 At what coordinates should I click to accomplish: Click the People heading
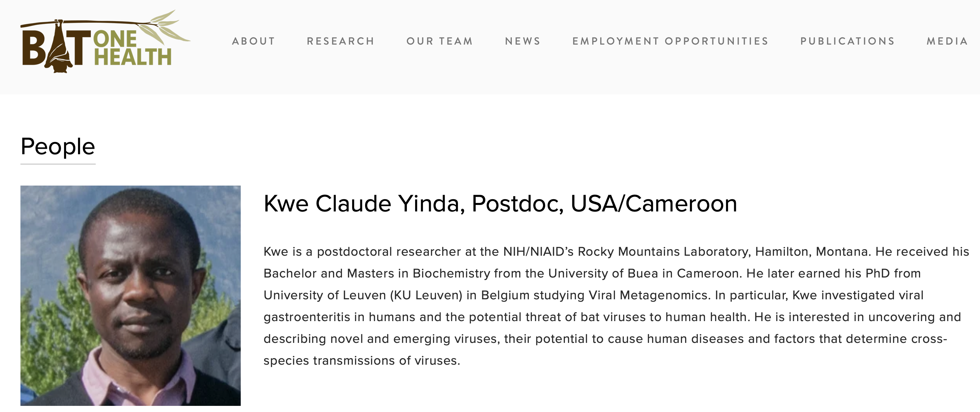tap(58, 146)
